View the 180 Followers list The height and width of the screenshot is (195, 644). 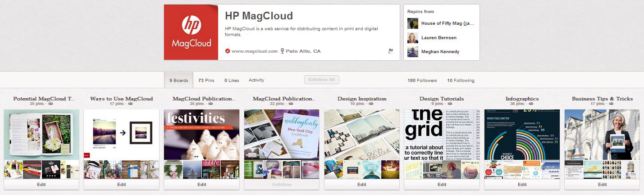(x=422, y=81)
